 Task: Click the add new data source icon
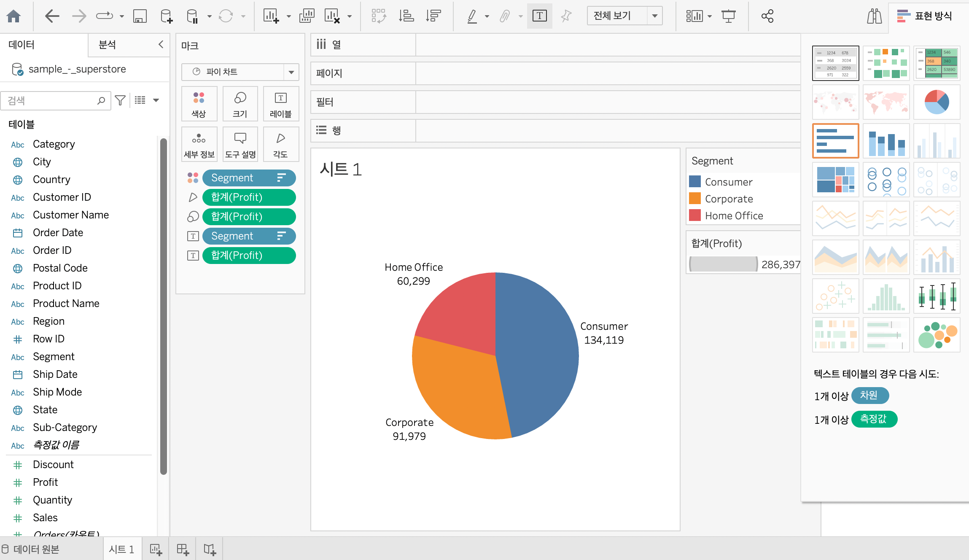click(167, 16)
